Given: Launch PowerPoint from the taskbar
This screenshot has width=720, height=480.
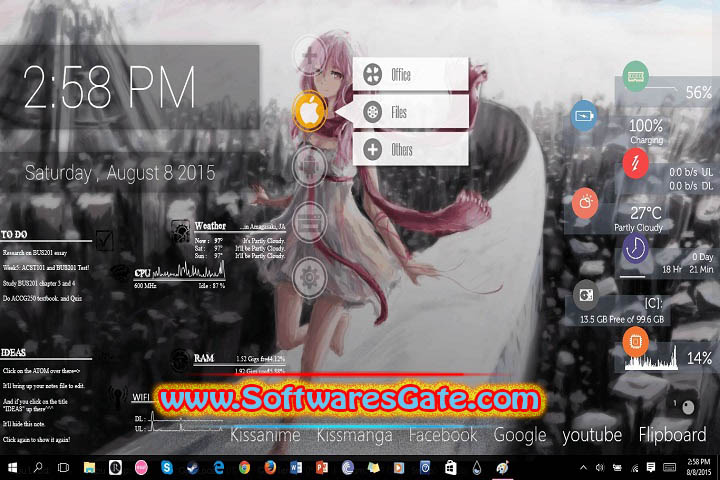Looking at the screenshot, I should pyautogui.click(x=322, y=468).
